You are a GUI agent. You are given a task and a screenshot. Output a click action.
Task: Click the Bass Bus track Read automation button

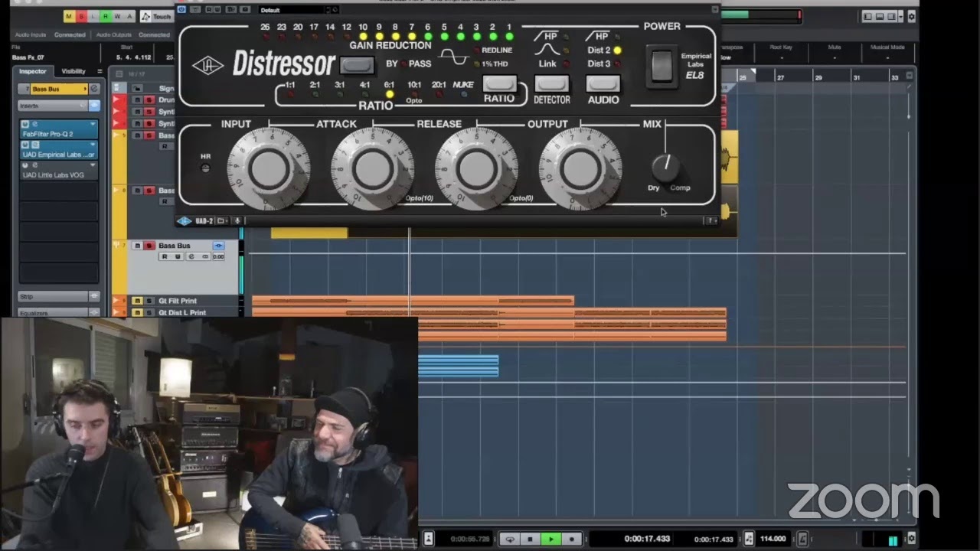pos(165,256)
